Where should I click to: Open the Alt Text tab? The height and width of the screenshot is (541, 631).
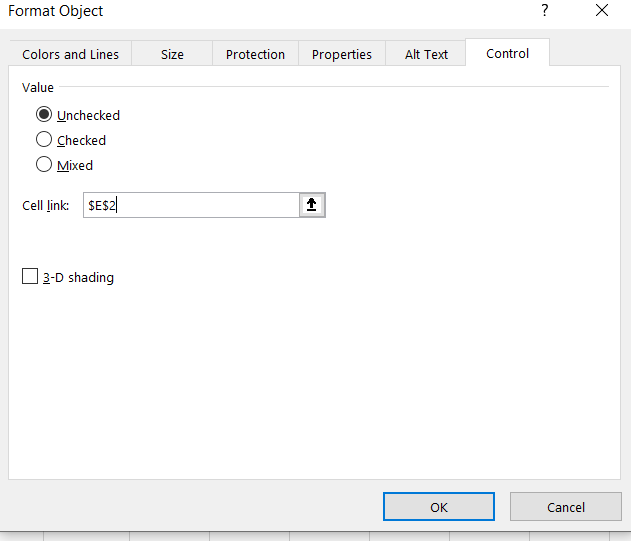click(426, 54)
